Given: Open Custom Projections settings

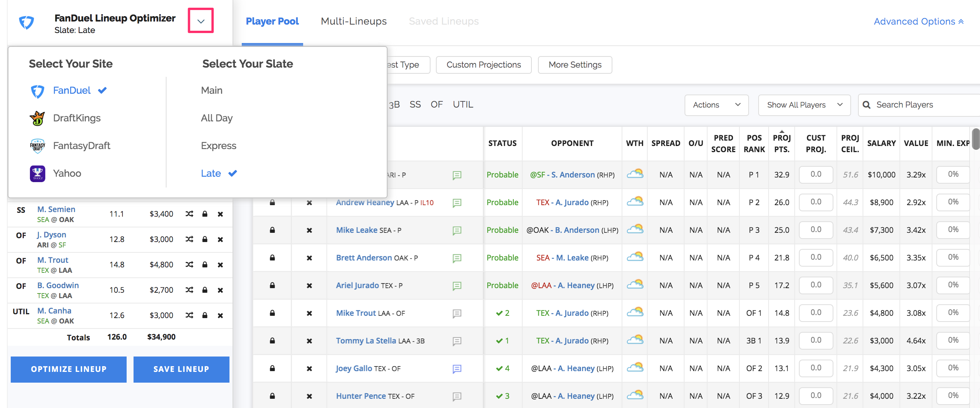Looking at the screenshot, I should click(x=483, y=65).
